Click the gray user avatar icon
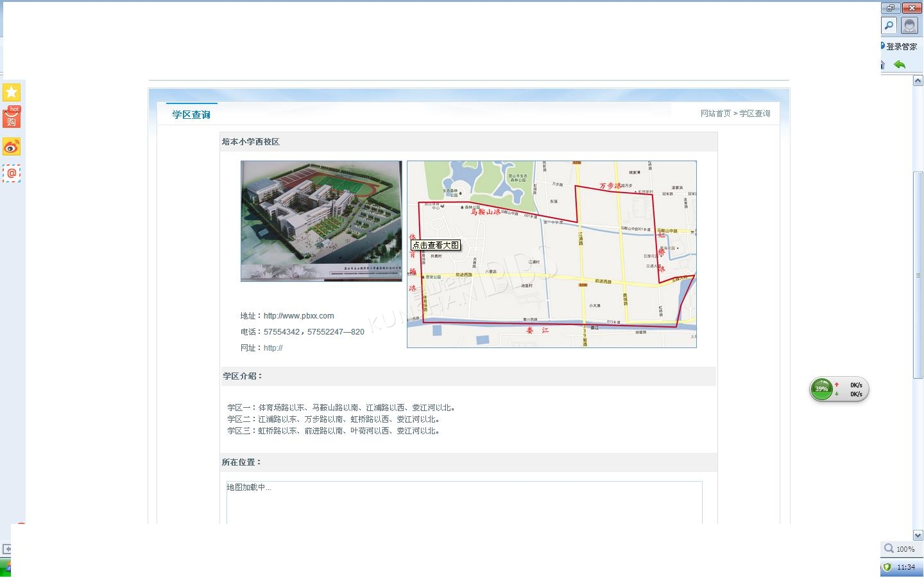This screenshot has width=924, height=578. pyautogui.click(x=909, y=26)
